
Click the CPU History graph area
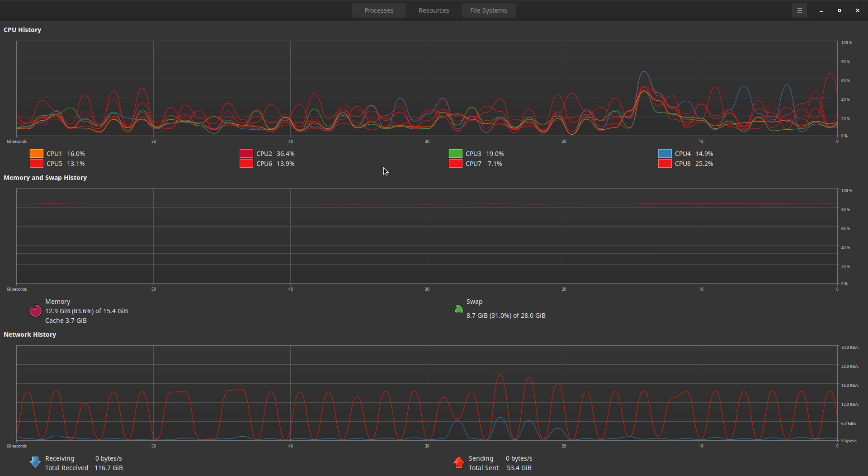point(427,88)
